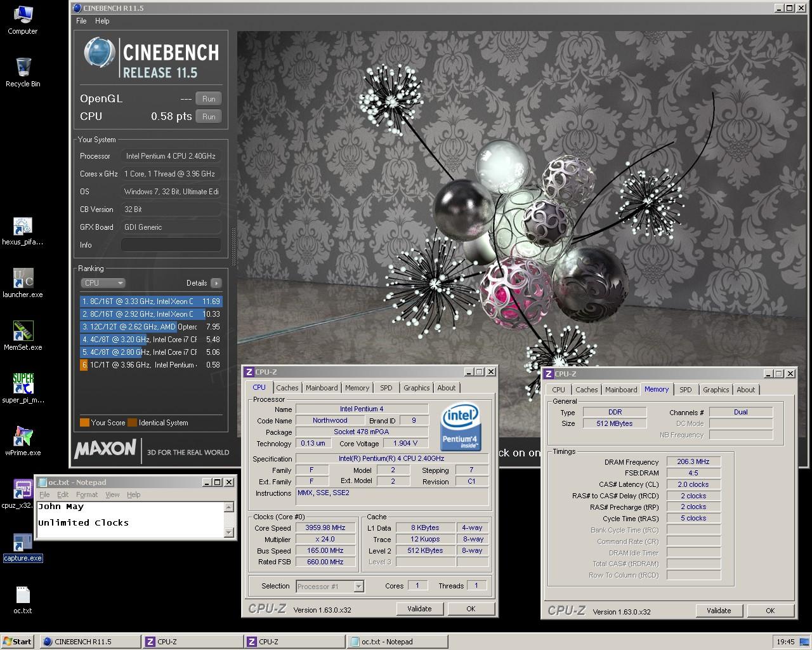Click Notepad scrollbar up arrow
Viewport: 812px width, 650px height.
coord(229,507)
